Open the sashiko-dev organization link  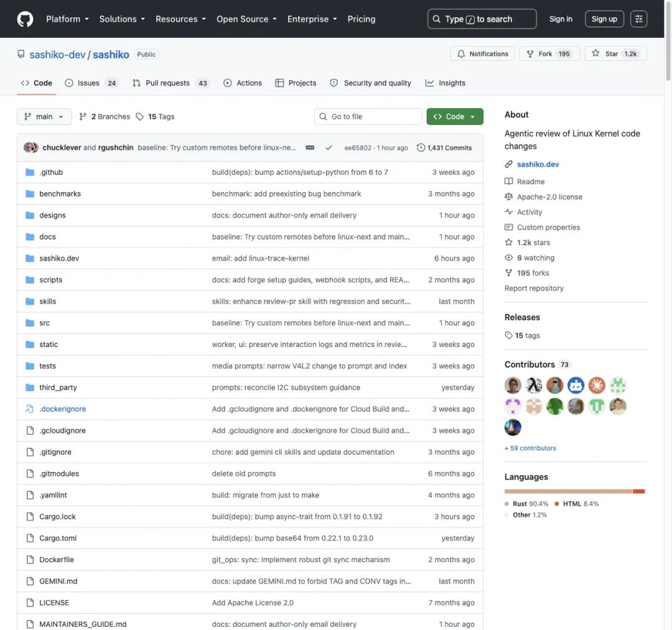(57, 54)
